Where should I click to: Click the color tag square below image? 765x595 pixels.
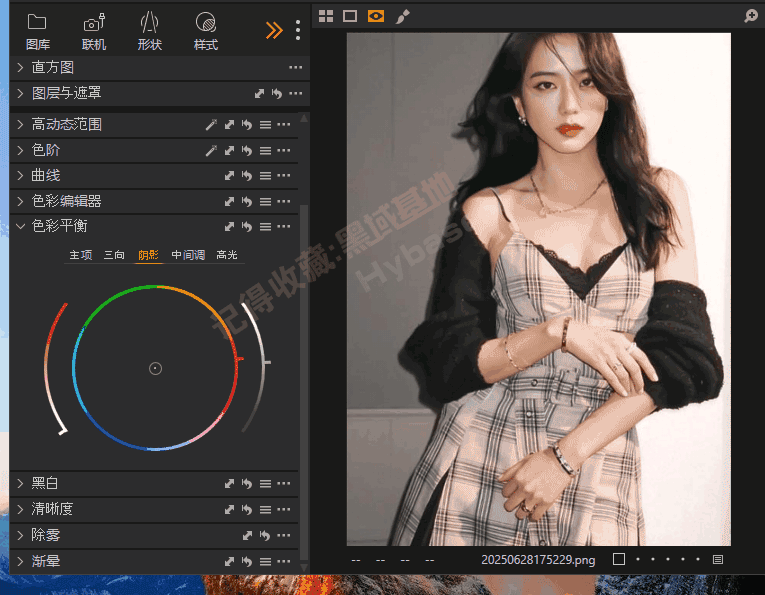coord(619,559)
